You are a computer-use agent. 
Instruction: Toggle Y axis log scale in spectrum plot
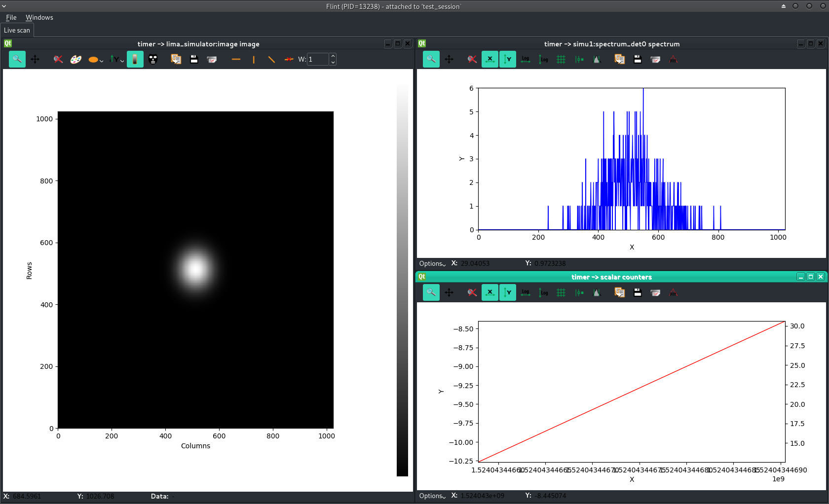(543, 59)
